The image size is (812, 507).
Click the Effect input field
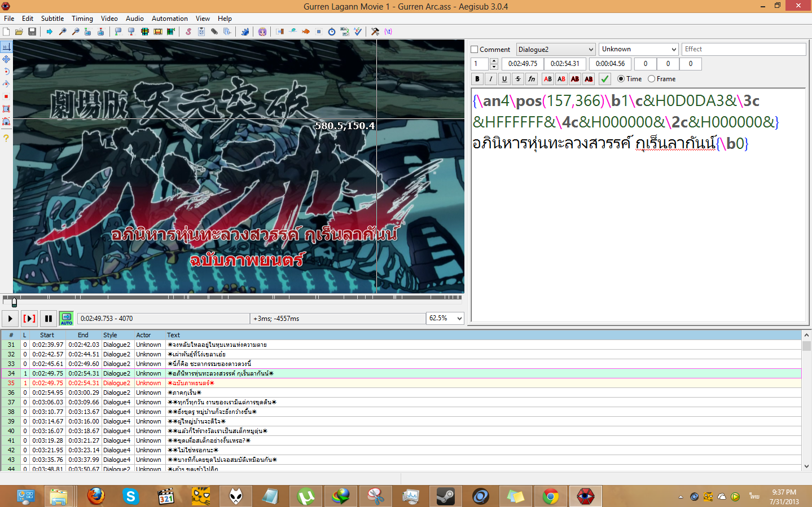point(744,50)
